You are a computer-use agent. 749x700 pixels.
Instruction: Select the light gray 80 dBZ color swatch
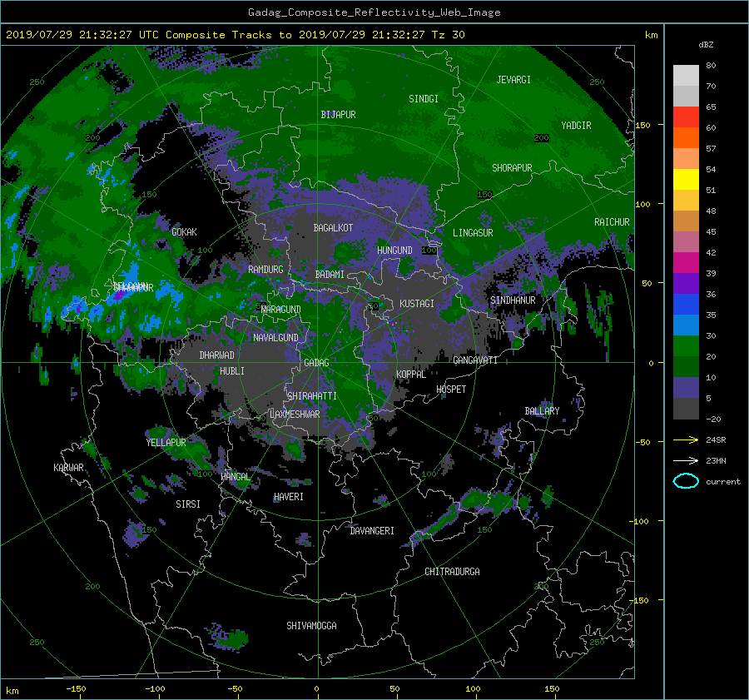tap(686, 76)
